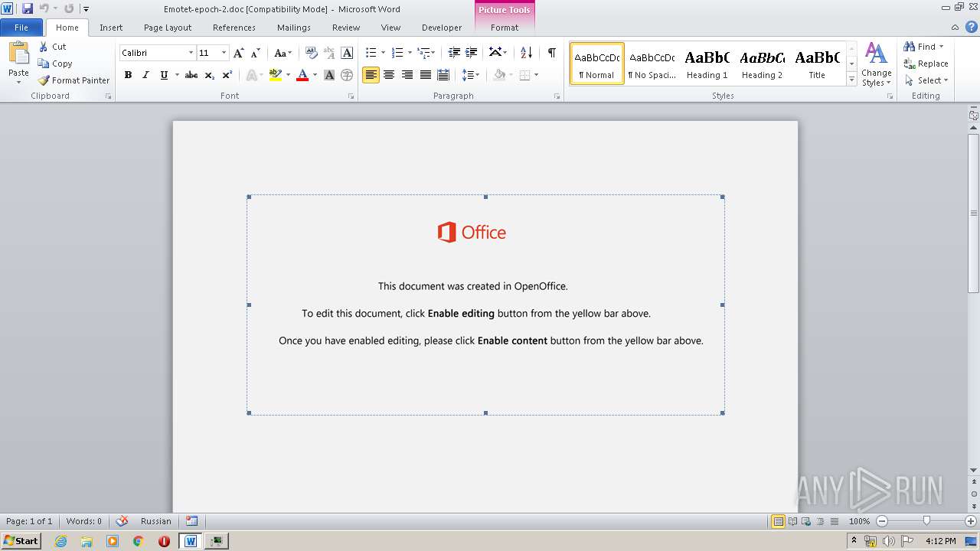
Task: Switch to the Insert tab
Action: 111,28
